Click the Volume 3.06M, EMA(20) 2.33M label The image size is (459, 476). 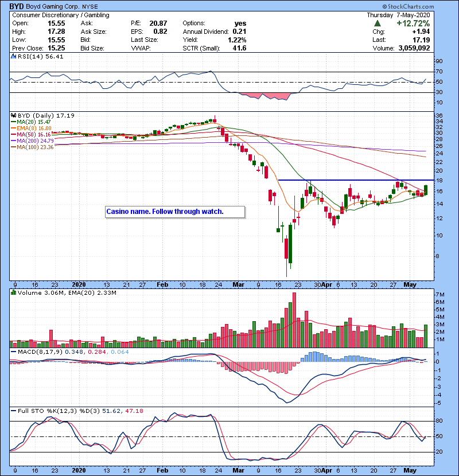(67, 293)
